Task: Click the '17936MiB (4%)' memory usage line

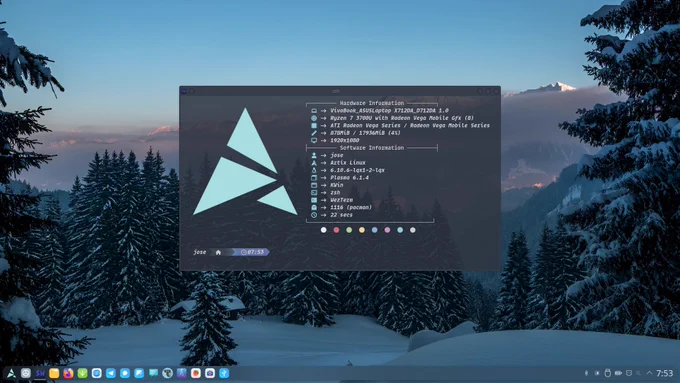Action: pyautogui.click(x=365, y=133)
